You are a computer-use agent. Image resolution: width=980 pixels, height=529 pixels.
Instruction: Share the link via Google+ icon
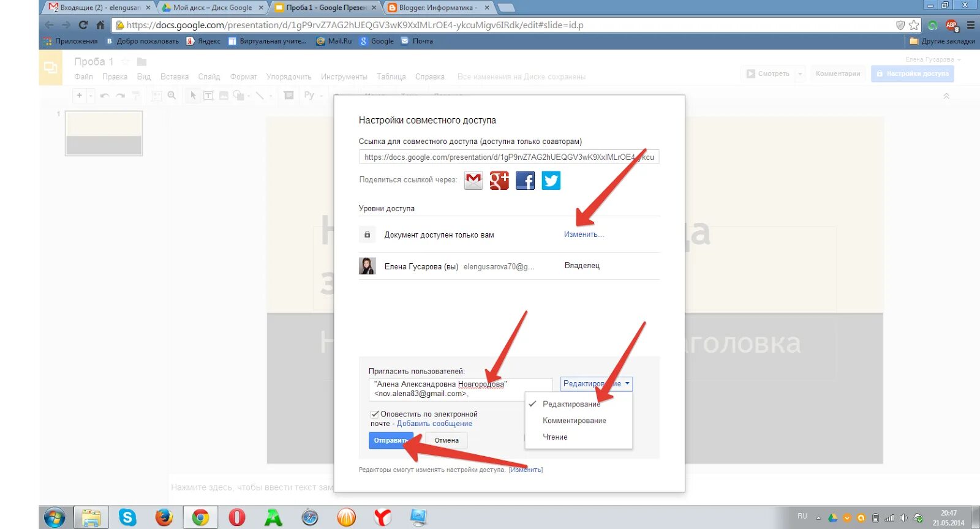pos(499,181)
